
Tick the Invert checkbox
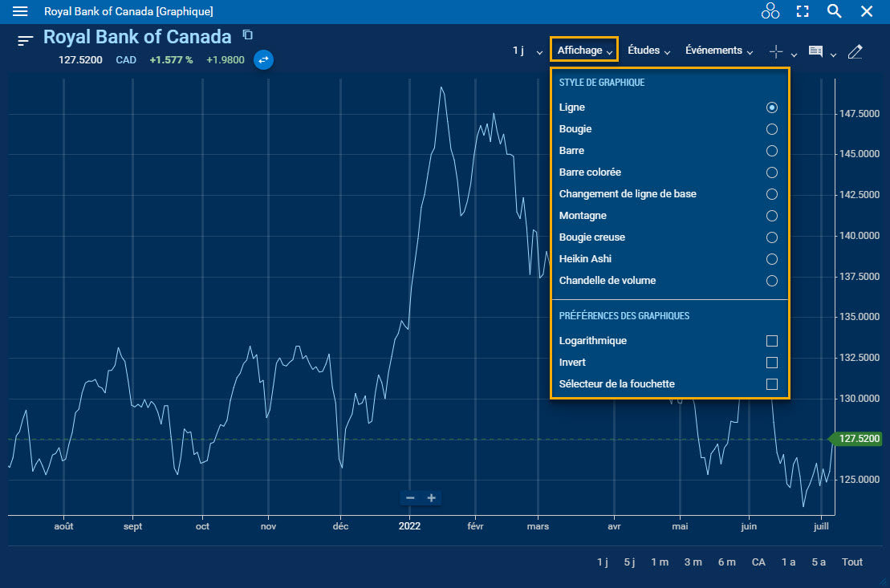[771, 363]
